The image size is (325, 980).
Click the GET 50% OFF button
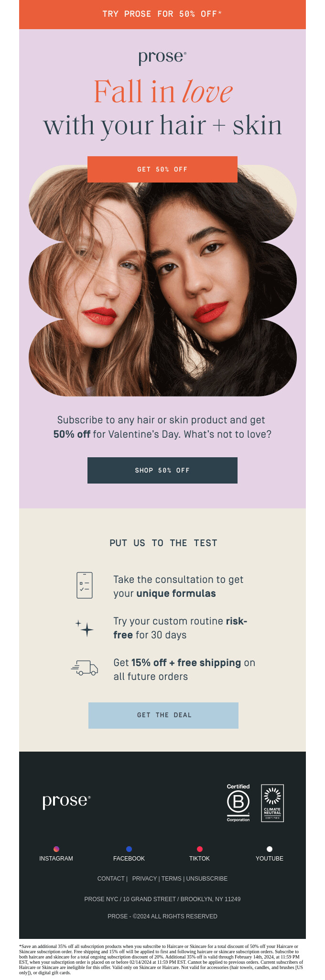162,169
